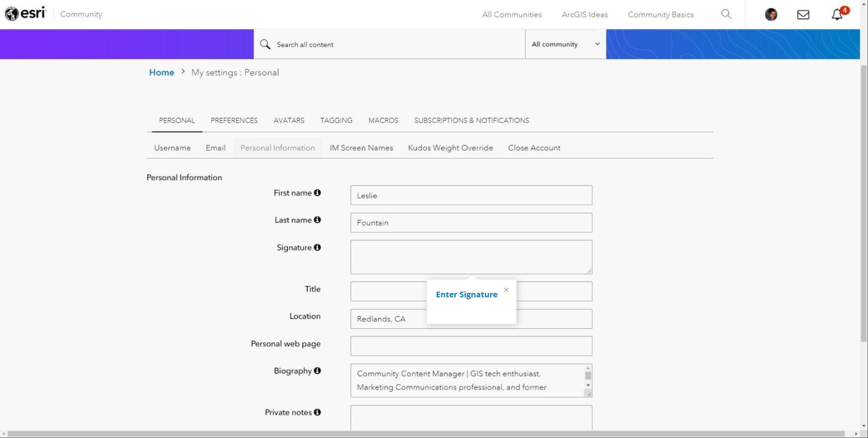Screen dimensions: 868x438
Task: Navigate to Home via the breadcrumb link
Action: (161, 72)
